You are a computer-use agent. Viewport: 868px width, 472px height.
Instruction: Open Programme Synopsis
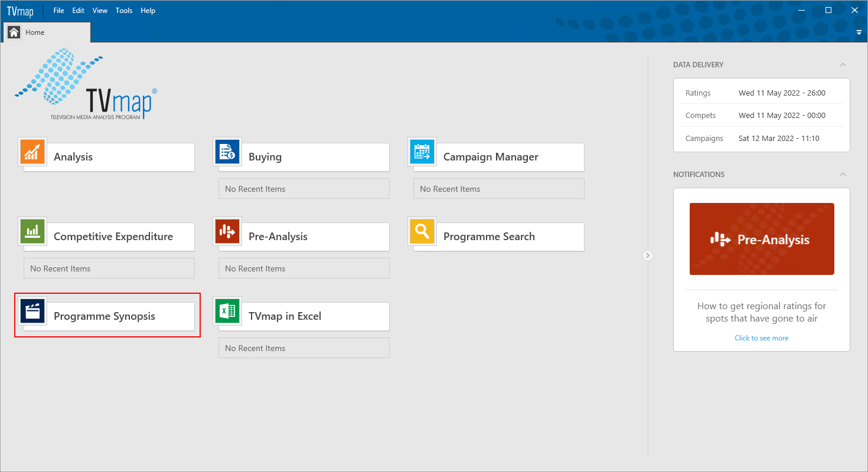[109, 316]
